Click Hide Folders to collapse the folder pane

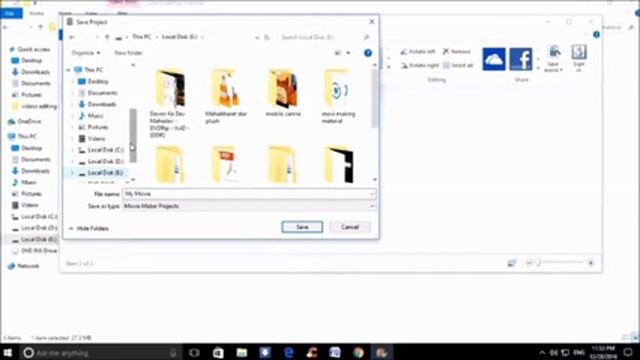(89, 229)
